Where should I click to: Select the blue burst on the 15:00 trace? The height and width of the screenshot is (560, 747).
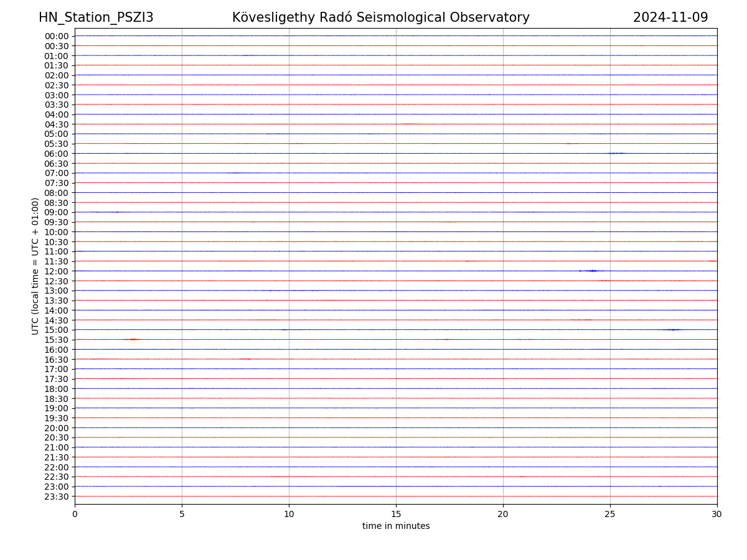click(x=672, y=330)
